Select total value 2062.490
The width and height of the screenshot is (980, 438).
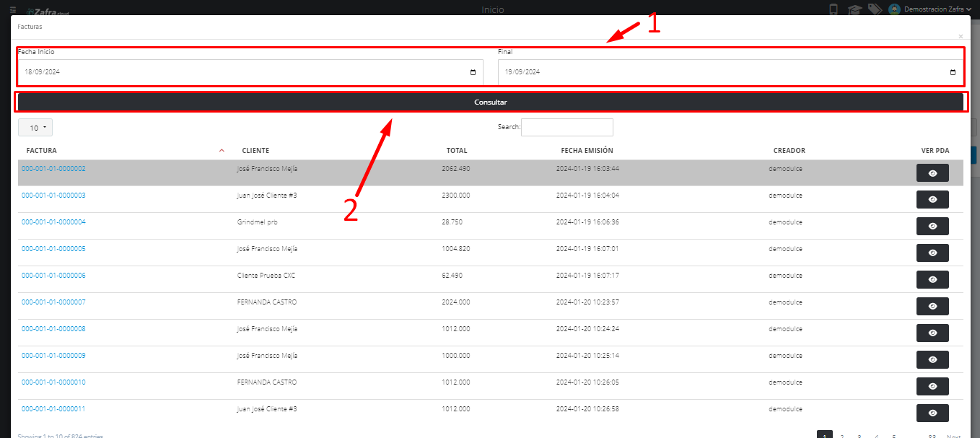click(x=455, y=168)
